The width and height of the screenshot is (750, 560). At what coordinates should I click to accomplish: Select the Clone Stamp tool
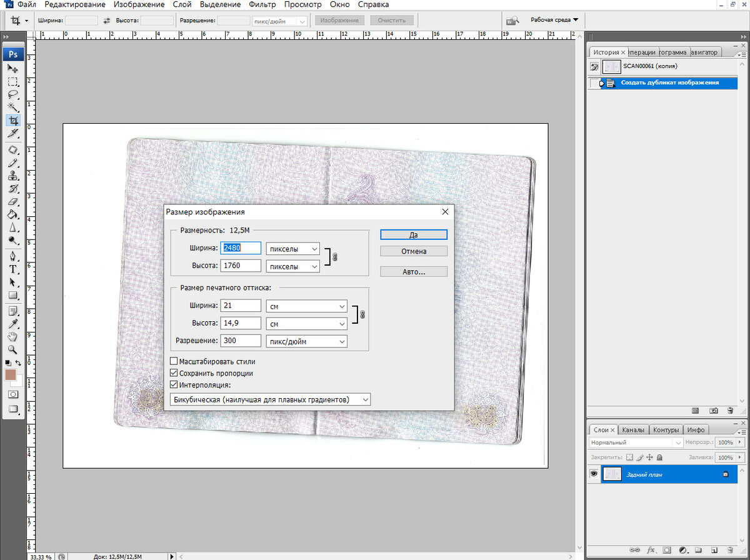(x=12, y=176)
